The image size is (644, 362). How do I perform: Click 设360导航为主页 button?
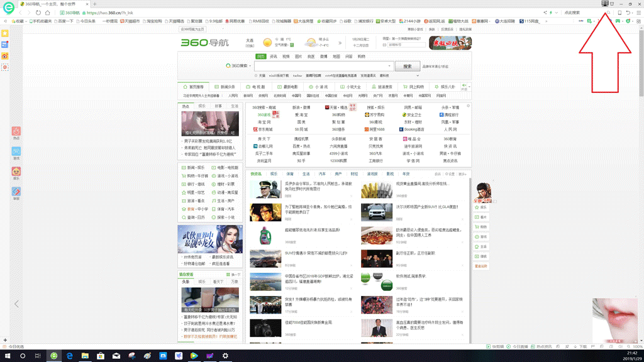(x=192, y=29)
